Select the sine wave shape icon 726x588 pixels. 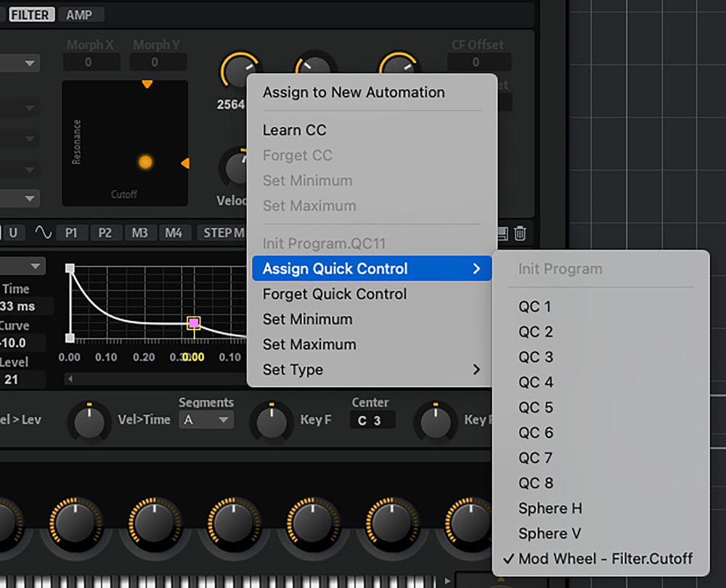pyautogui.click(x=44, y=232)
